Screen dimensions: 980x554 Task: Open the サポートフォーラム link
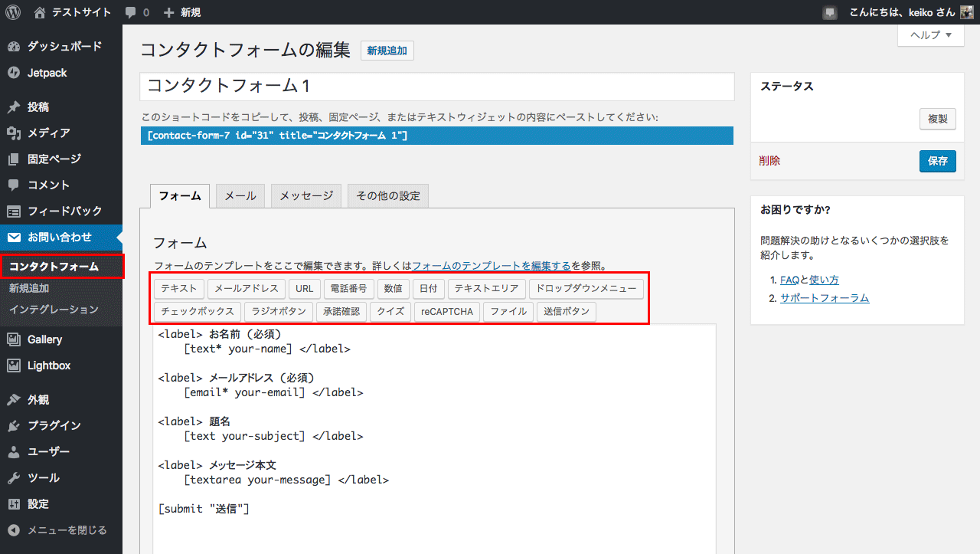coord(825,298)
